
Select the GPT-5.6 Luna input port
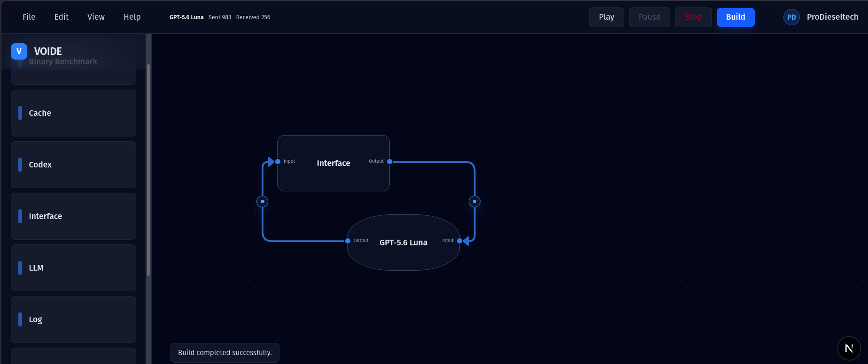point(459,241)
